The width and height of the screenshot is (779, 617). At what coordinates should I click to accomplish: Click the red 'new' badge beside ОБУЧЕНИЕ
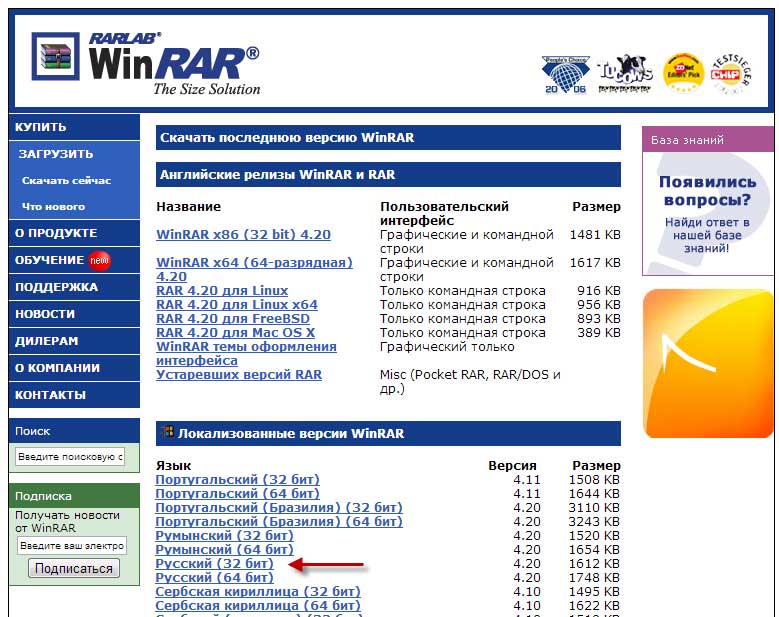[x=99, y=260]
